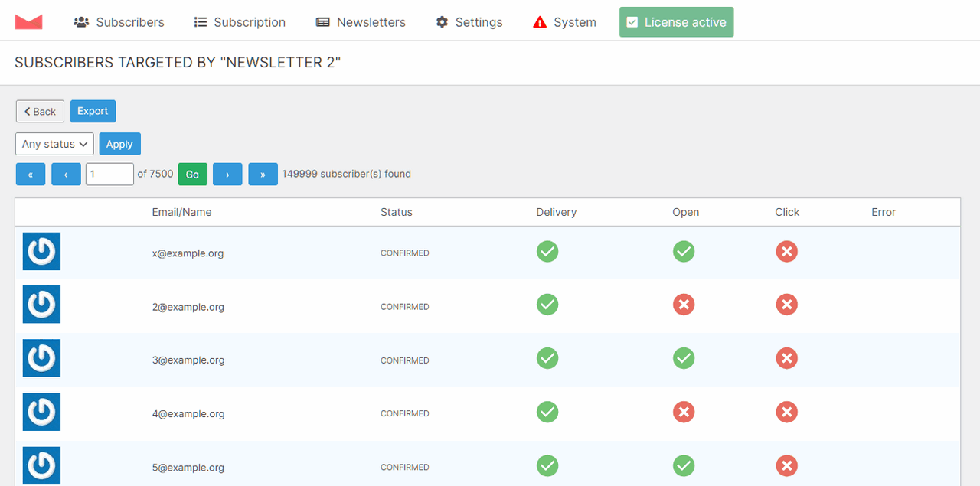Open the Settings menu
Viewport: 980px width, 486px height.
469,22
